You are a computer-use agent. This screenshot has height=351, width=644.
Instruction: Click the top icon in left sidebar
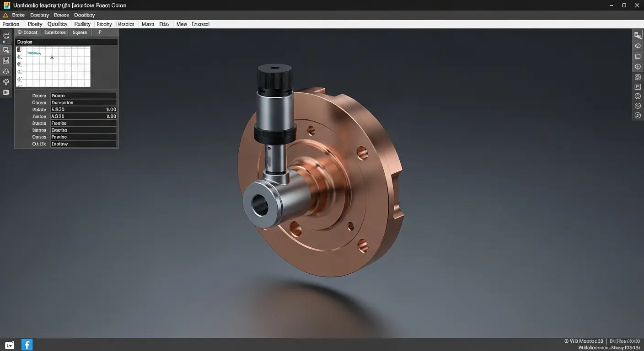click(6, 37)
